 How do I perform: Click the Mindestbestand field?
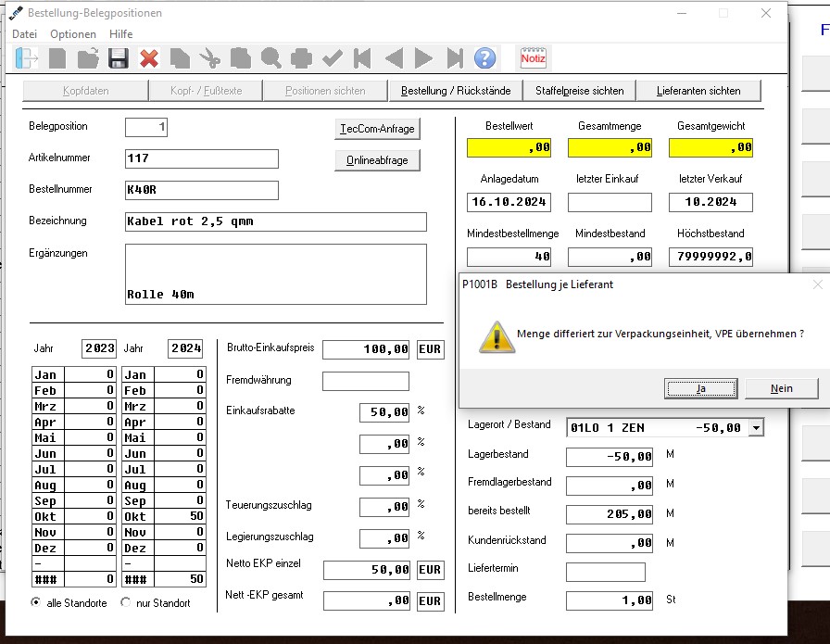click(x=610, y=257)
